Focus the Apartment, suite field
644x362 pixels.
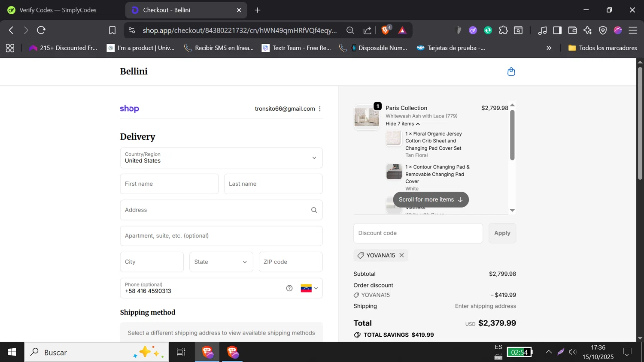[x=221, y=236]
